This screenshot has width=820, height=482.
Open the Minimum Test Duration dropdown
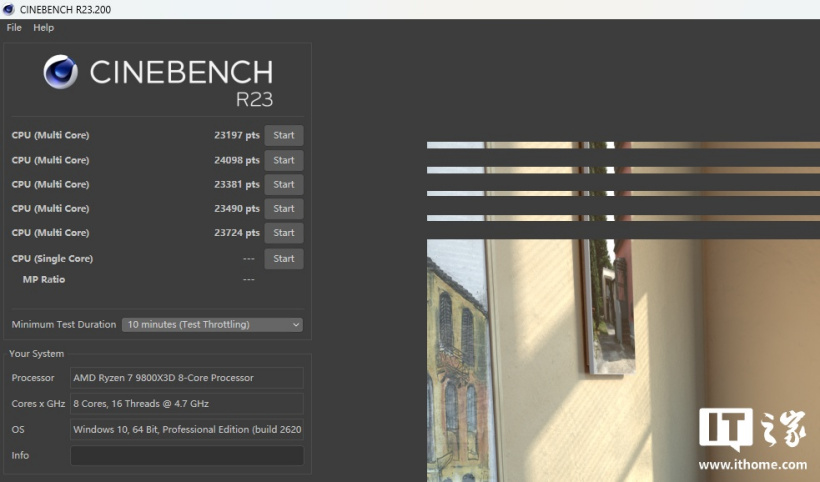(x=212, y=325)
